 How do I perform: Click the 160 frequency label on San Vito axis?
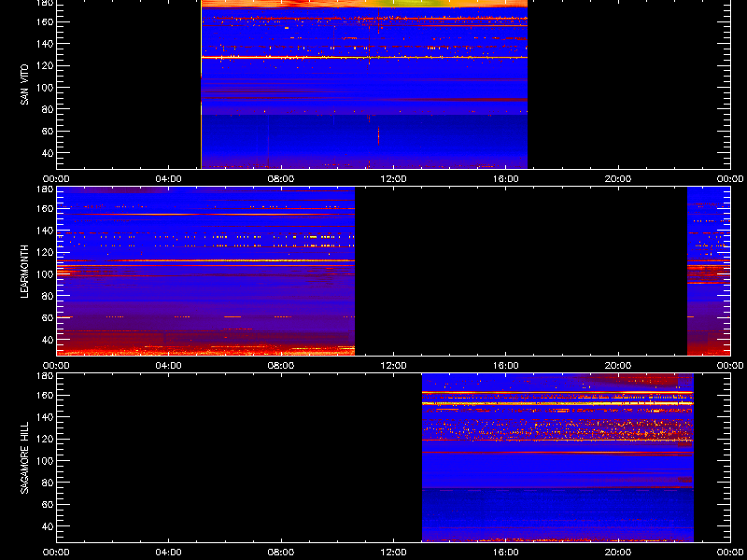tap(43, 21)
